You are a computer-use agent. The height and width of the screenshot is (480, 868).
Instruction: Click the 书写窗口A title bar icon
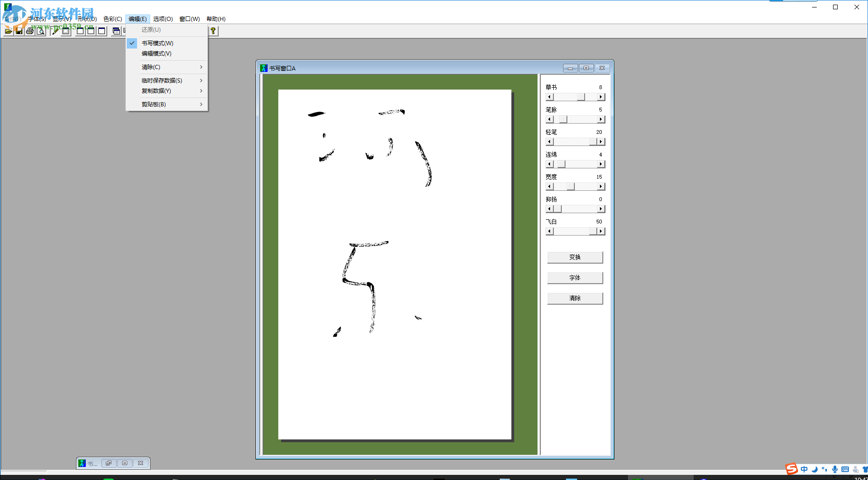point(264,68)
